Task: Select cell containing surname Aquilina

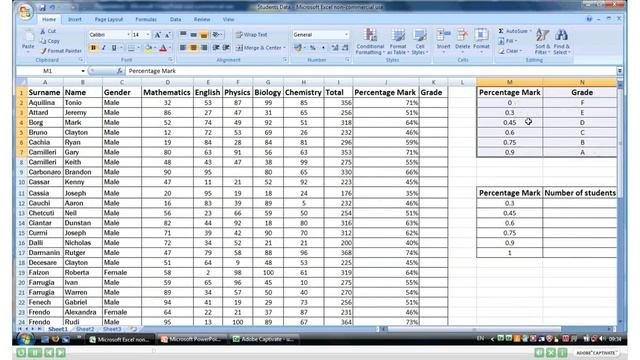Action: coord(44,102)
